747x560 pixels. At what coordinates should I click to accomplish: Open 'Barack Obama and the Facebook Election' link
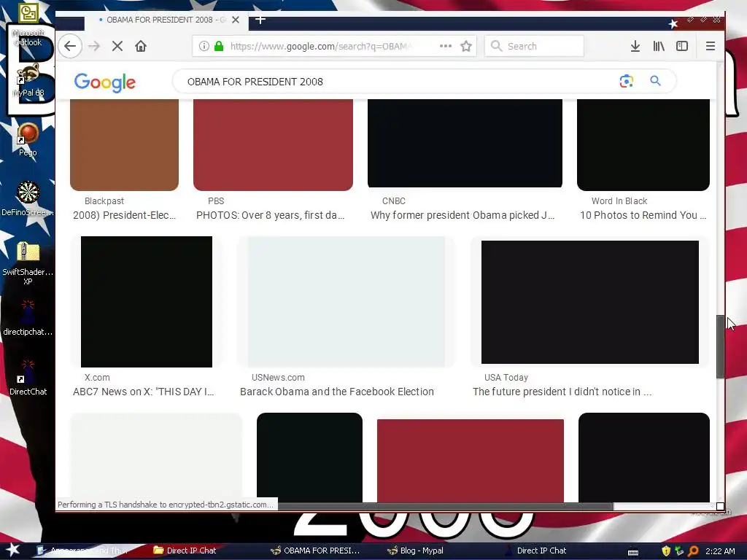coord(337,392)
